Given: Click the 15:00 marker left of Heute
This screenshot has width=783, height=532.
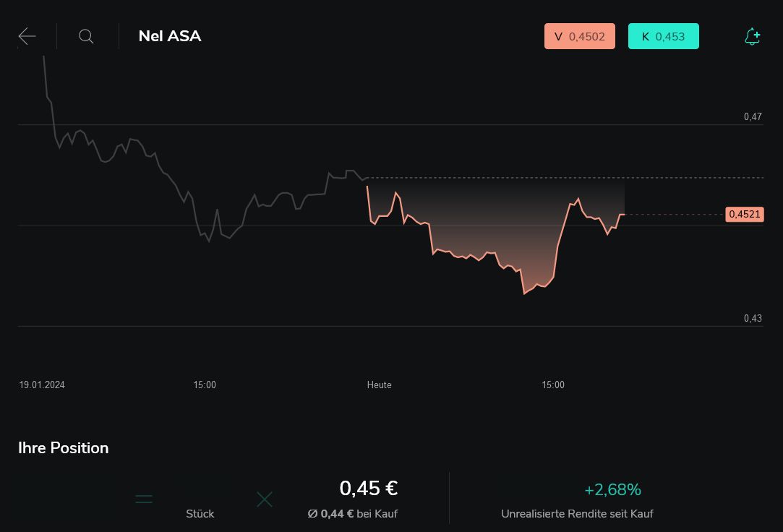Looking at the screenshot, I should point(205,385).
